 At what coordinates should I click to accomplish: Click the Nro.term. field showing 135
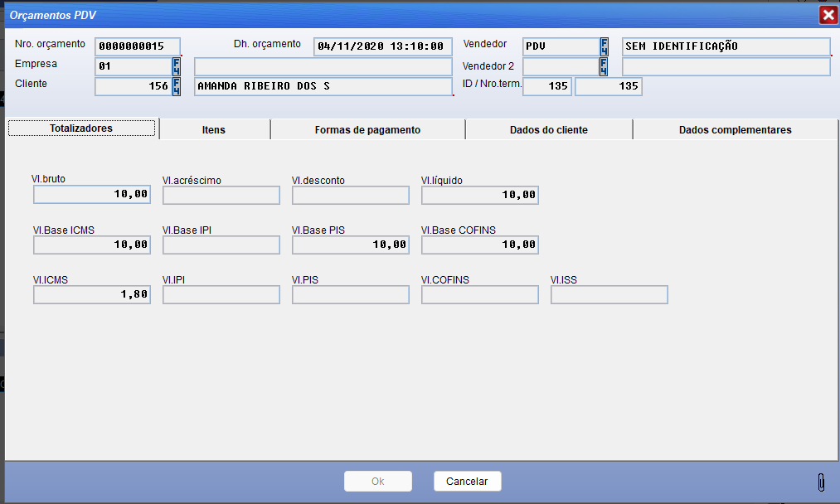[x=608, y=86]
